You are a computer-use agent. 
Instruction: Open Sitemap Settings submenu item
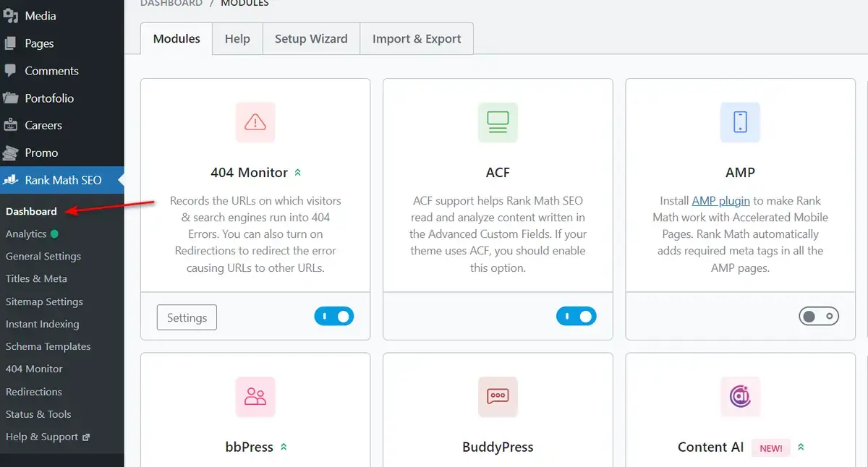coord(44,302)
